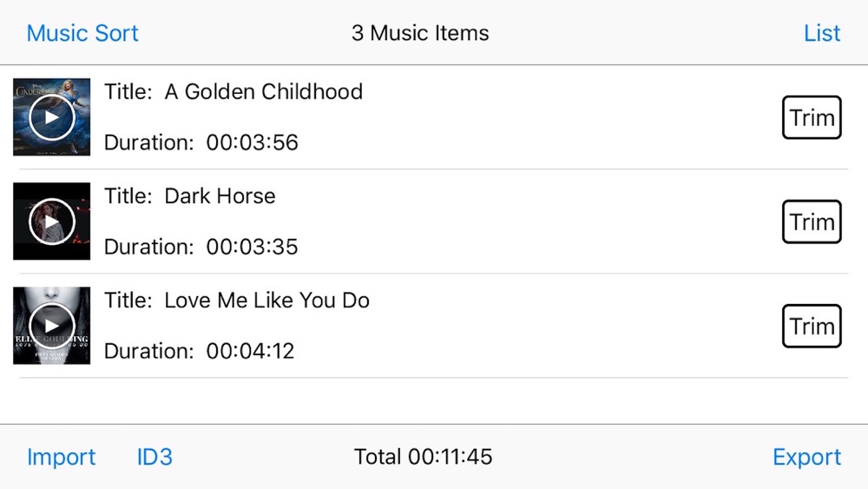Switch to List view
Viewport: 868px width, 489px height.
coord(822,33)
